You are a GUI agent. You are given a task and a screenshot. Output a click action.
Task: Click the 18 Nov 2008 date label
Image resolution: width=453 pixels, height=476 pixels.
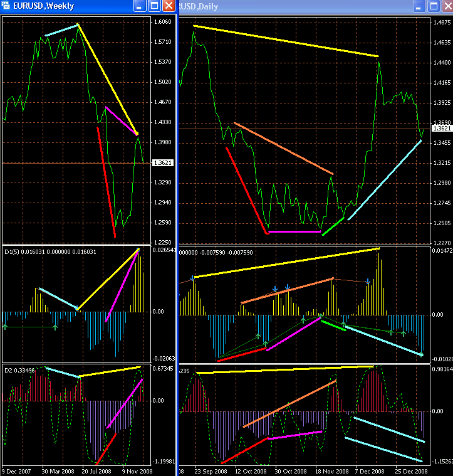pos(332,472)
